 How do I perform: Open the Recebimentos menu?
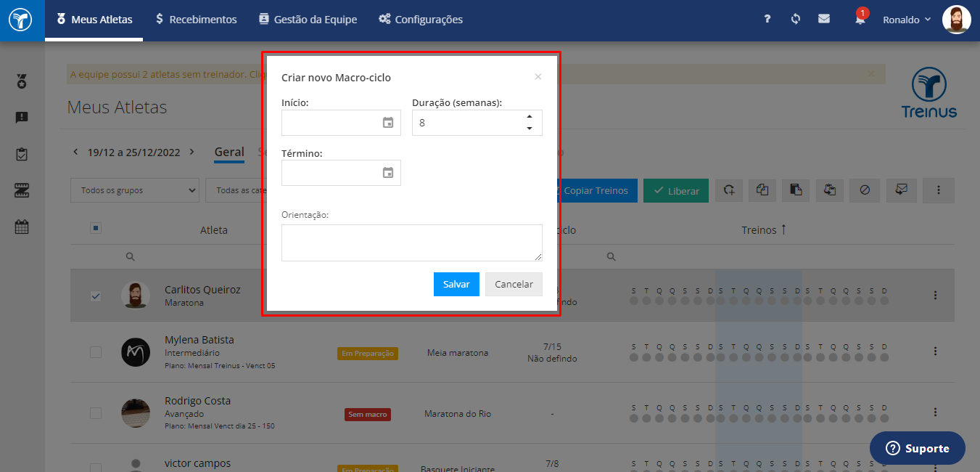pyautogui.click(x=196, y=20)
